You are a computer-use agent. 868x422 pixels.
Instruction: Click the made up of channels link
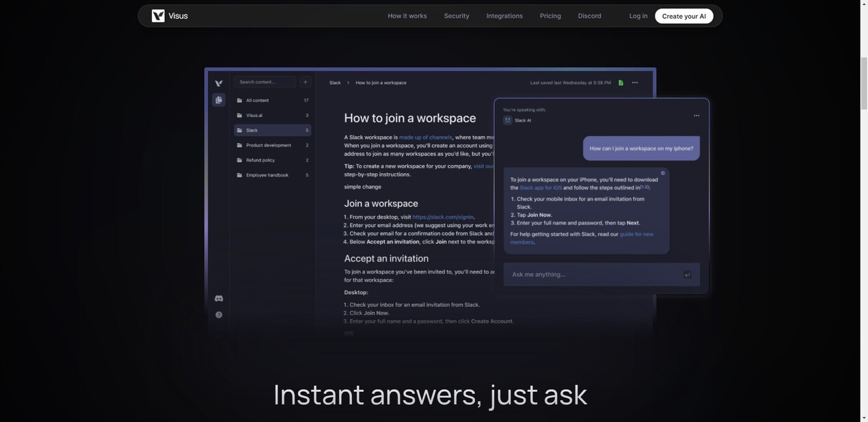pyautogui.click(x=425, y=137)
